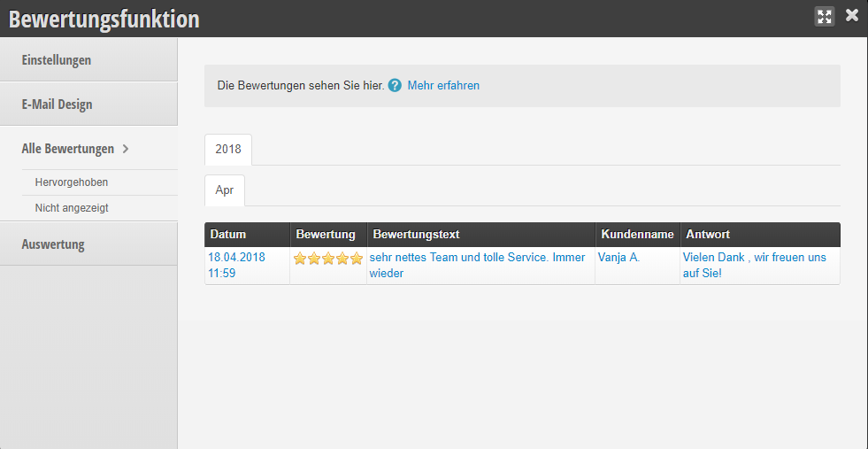Select the 2018 year tab
This screenshot has height=449, width=868.
click(228, 149)
